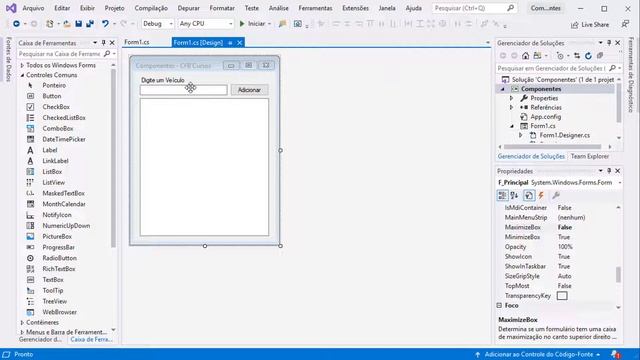Switch Properties to alphabetical sorting
640x360 pixels.
[x=514, y=196]
